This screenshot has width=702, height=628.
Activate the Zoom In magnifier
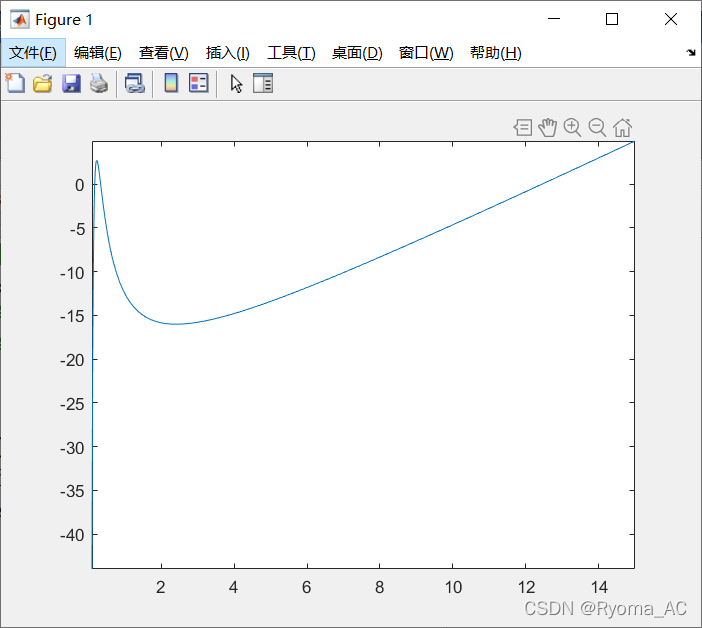coord(572,128)
